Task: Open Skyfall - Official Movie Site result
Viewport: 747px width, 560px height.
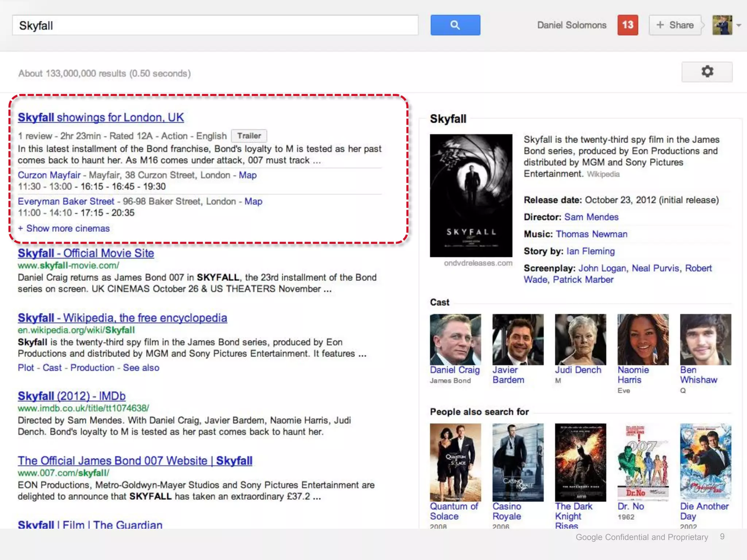Action: point(86,253)
